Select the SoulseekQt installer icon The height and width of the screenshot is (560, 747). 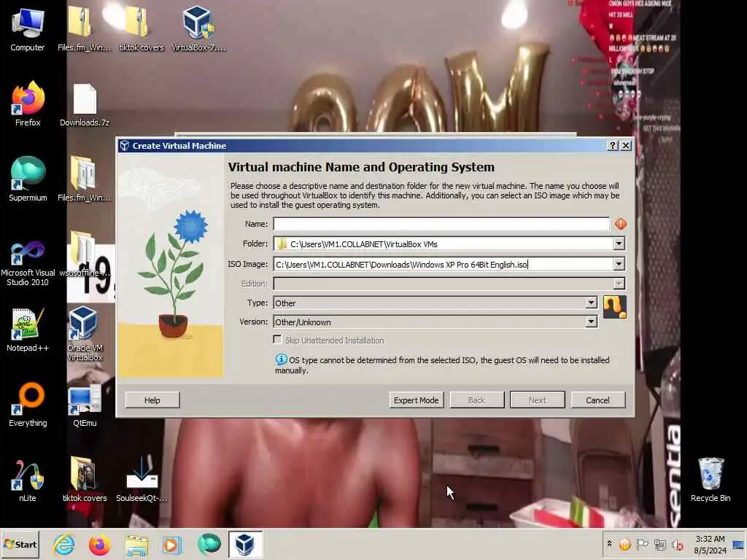pyautogui.click(x=141, y=479)
